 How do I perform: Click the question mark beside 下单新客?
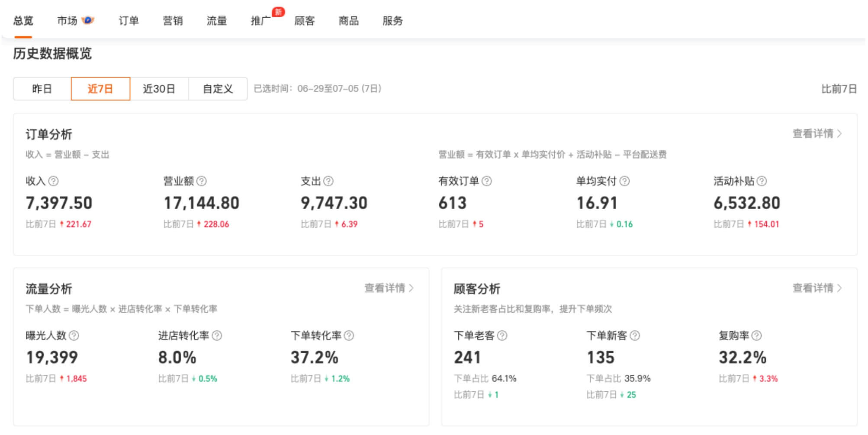point(635,336)
